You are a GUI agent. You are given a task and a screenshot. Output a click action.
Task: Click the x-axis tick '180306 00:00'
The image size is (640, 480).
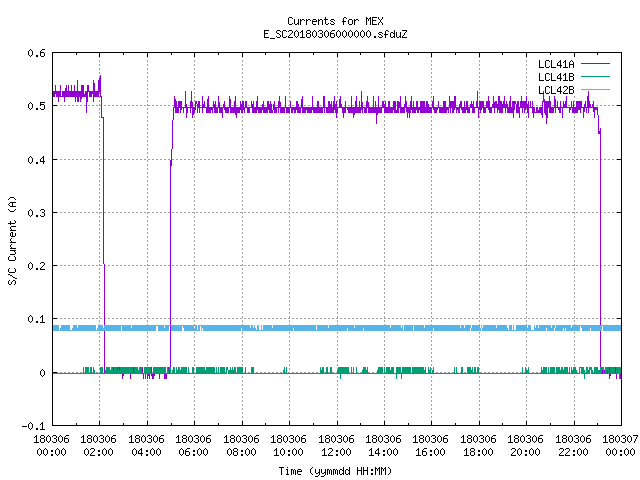coord(51,446)
